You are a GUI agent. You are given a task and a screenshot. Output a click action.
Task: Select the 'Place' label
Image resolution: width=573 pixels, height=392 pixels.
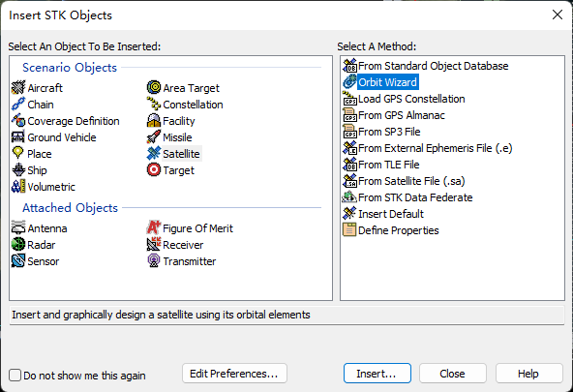(40, 154)
